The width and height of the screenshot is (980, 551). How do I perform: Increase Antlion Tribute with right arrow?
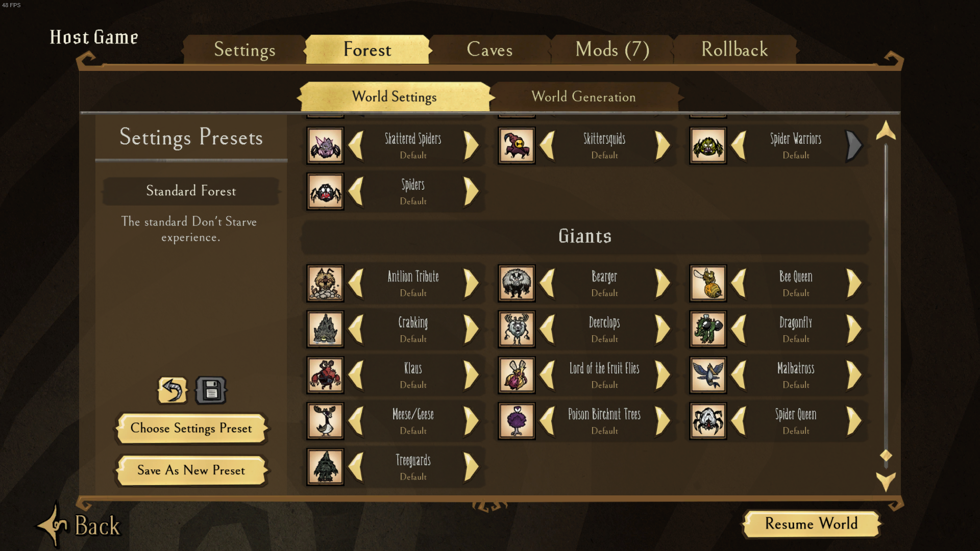471,283
